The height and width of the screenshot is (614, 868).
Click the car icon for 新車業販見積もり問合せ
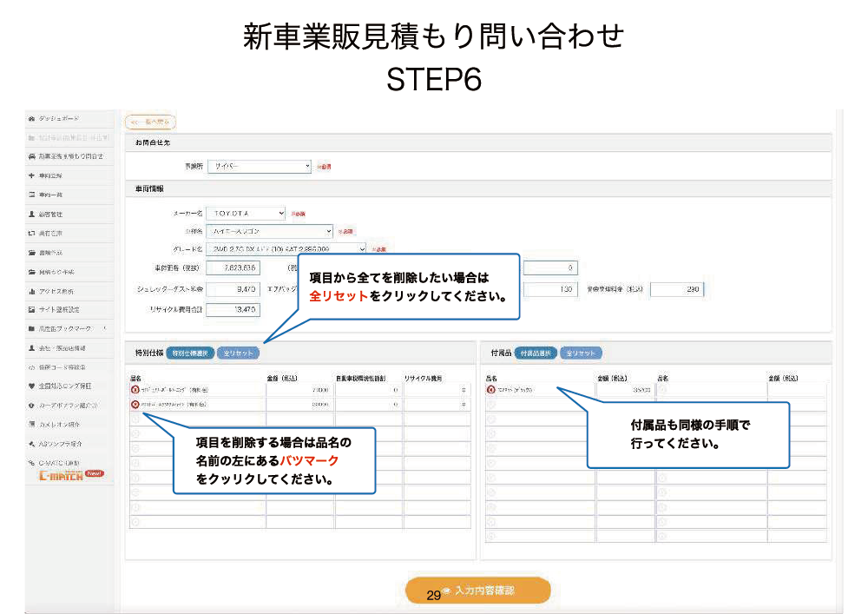click(31, 156)
